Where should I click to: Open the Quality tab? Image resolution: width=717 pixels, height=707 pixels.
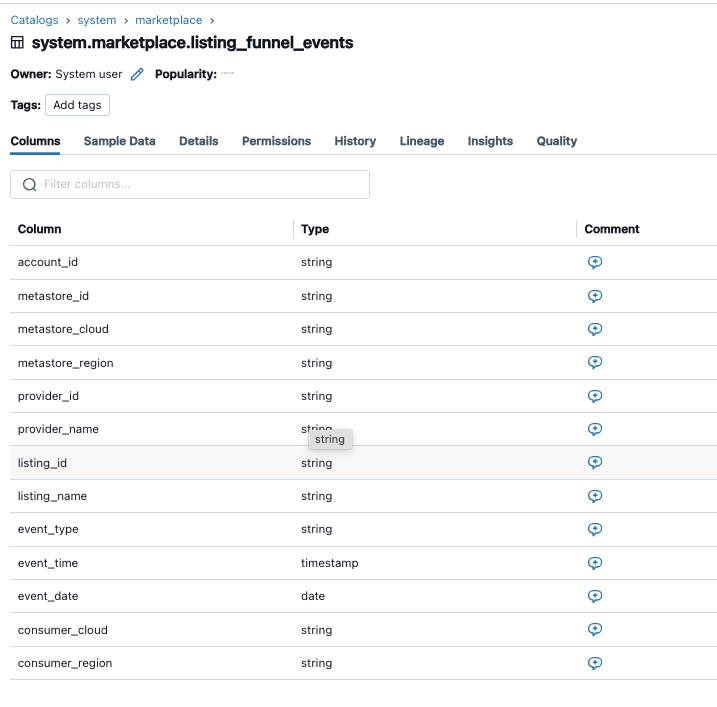point(556,141)
